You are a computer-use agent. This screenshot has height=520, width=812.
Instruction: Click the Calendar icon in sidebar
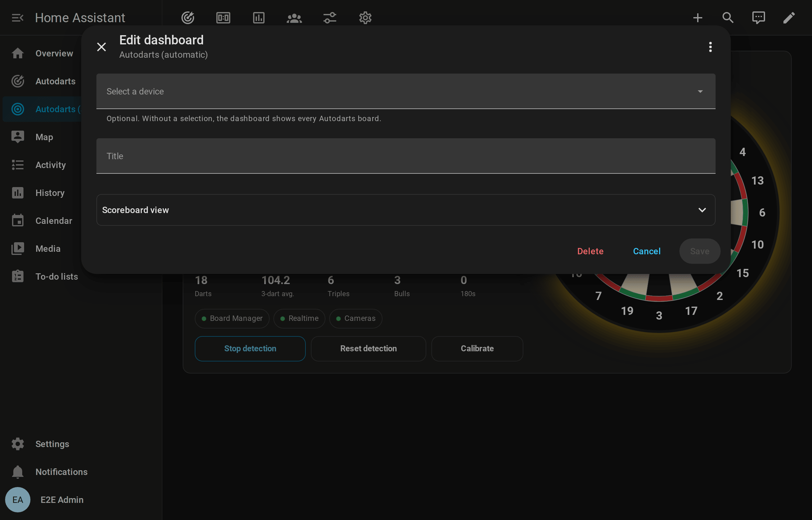pos(17,220)
